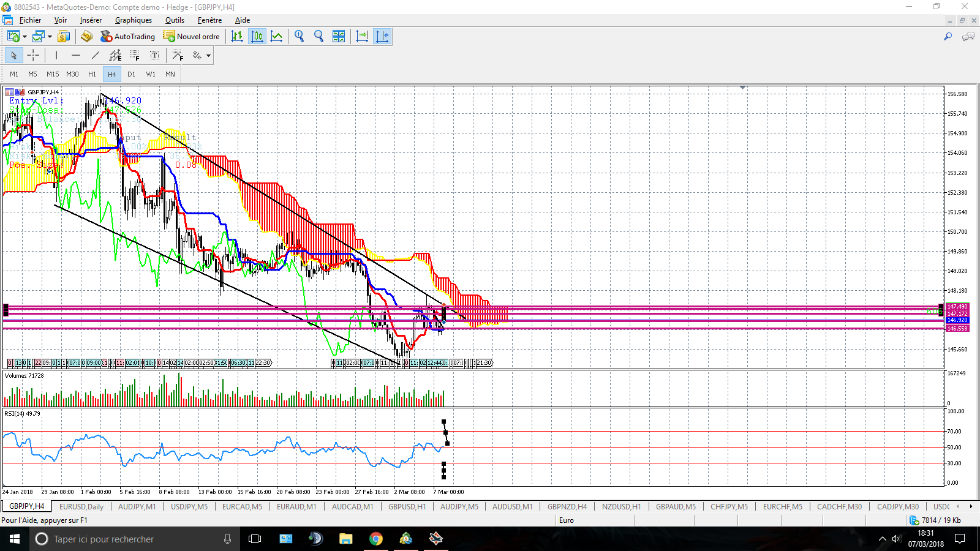Click the Nouvel ordre button
The height and width of the screenshot is (551, 980).
point(192,36)
